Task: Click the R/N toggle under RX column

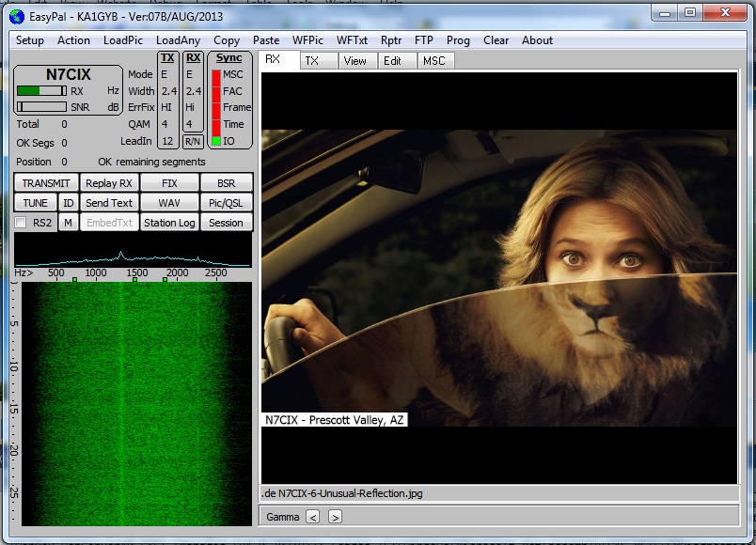Action: tap(193, 141)
